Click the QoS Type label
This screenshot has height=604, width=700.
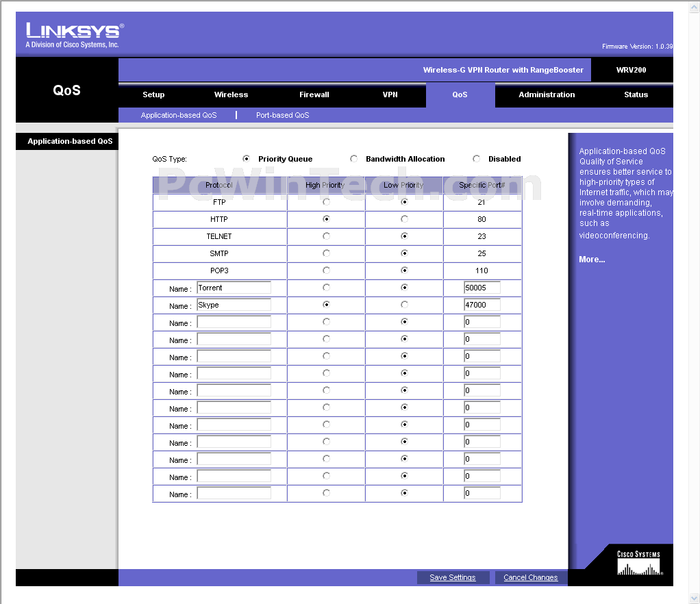click(x=170, y=159)
